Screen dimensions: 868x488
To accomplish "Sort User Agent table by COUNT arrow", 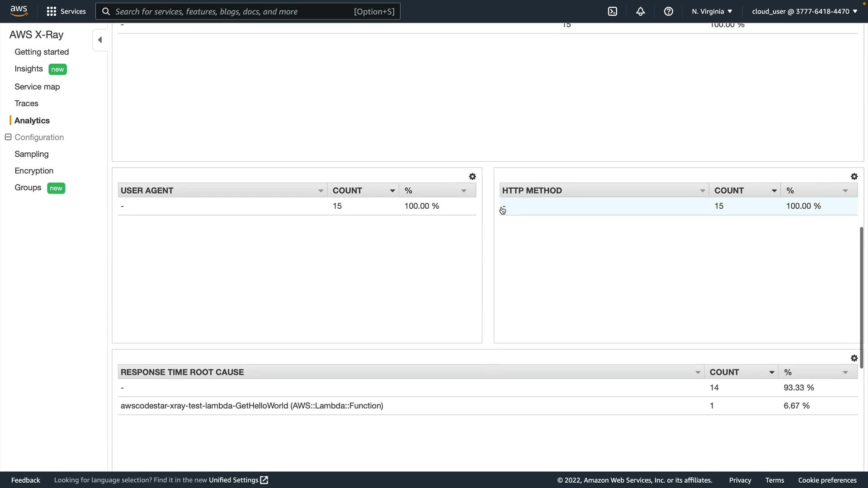I will (392, 191).
